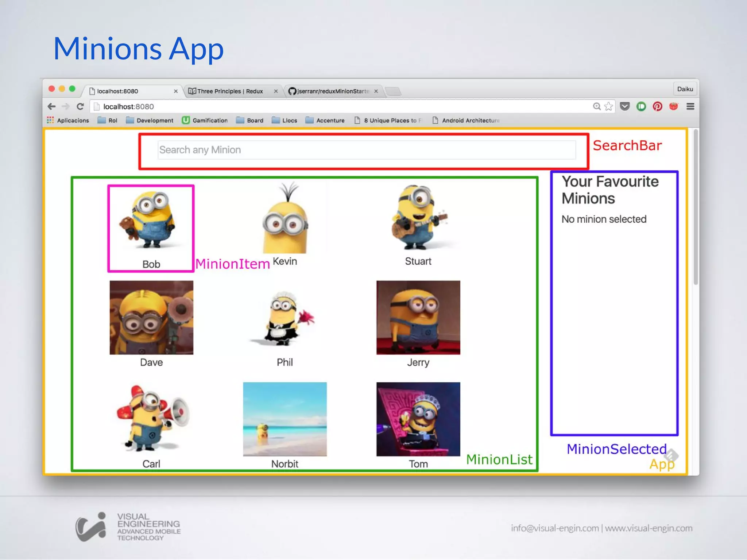Open the Aplicacions apps grid icon
The height and width of the screenshot is (560, 747).
50,120
